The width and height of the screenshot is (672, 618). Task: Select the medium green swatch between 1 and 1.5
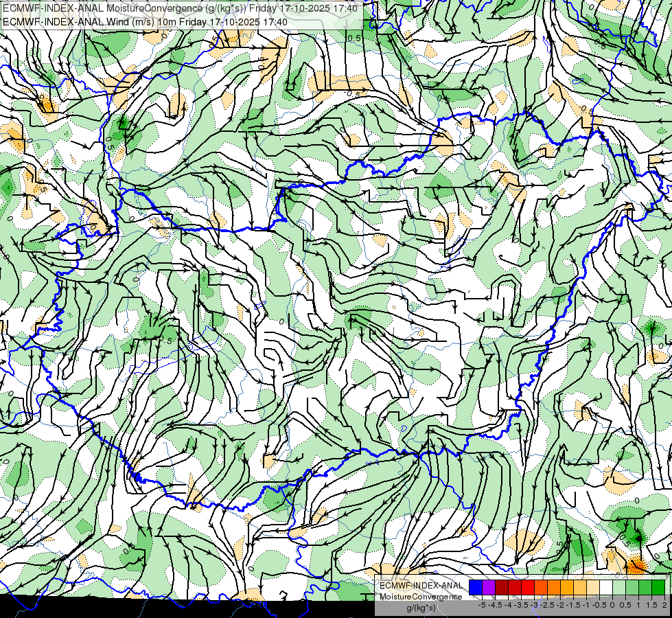click(645, 588)
